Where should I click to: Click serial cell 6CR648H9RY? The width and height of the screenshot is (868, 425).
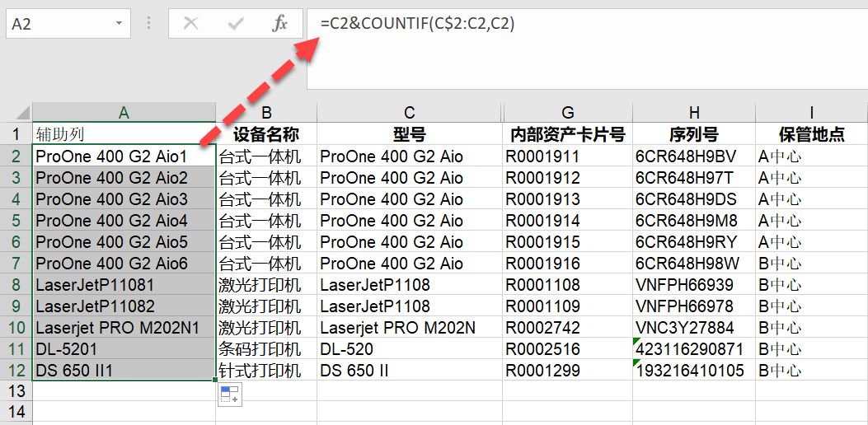click(x=694, y=242)
